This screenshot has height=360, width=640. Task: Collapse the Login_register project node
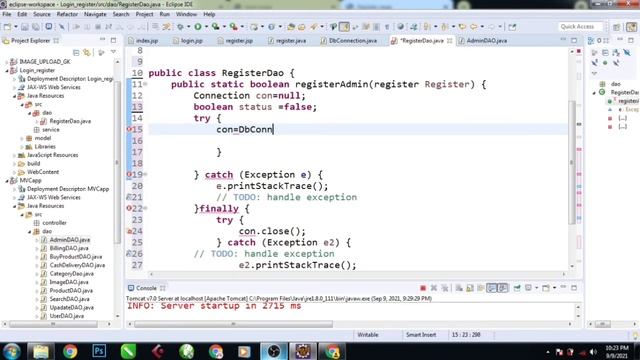(7, 70)
